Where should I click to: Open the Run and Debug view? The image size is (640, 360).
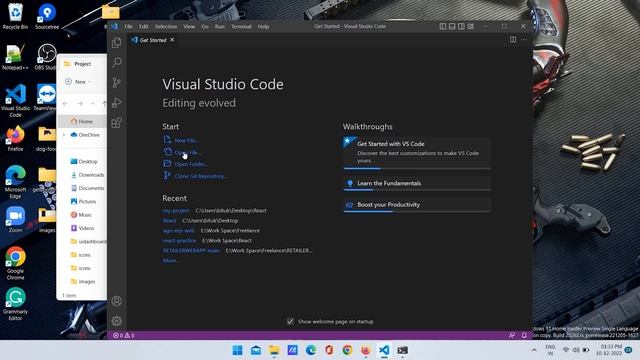[x=117, y=102]
